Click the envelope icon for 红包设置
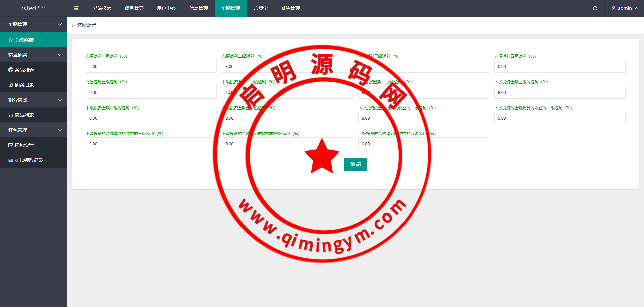Image resolution: width=644 pixels, height=307 pixels. [11, 145]
